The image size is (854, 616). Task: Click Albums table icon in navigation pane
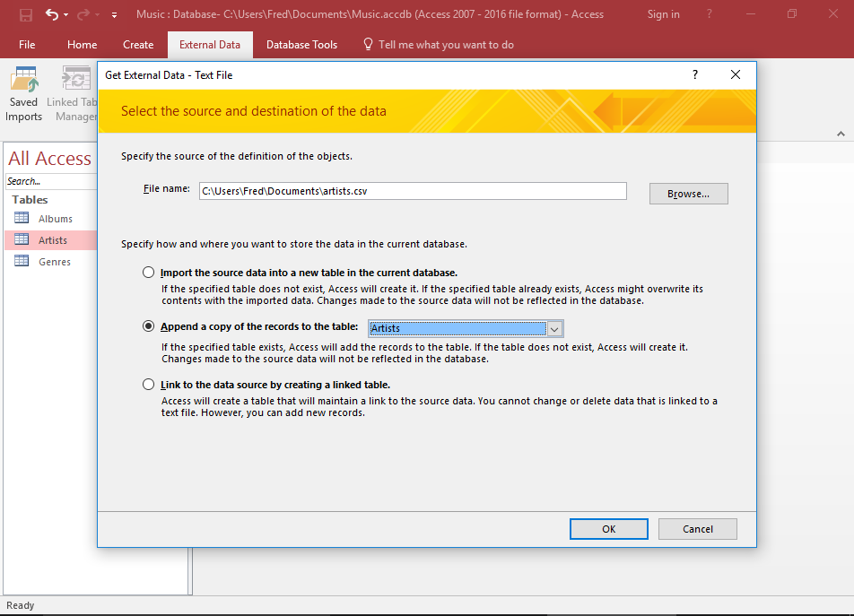click(22, 218)
